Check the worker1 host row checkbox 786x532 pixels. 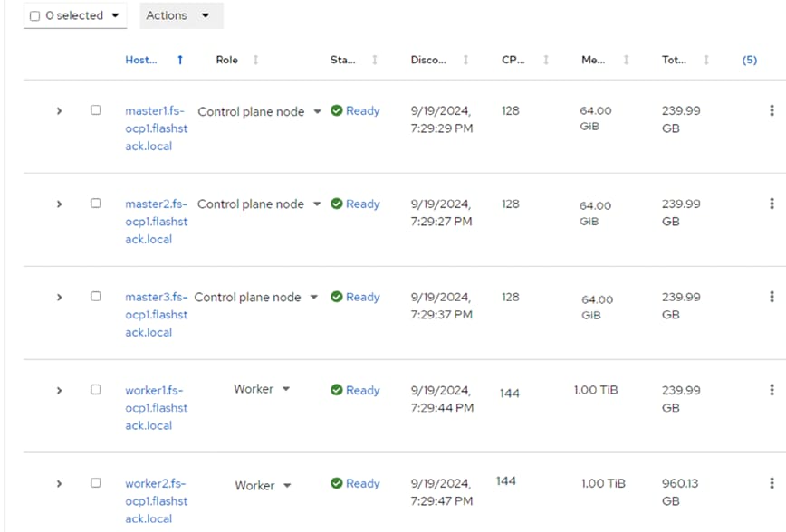click(96, 390)
